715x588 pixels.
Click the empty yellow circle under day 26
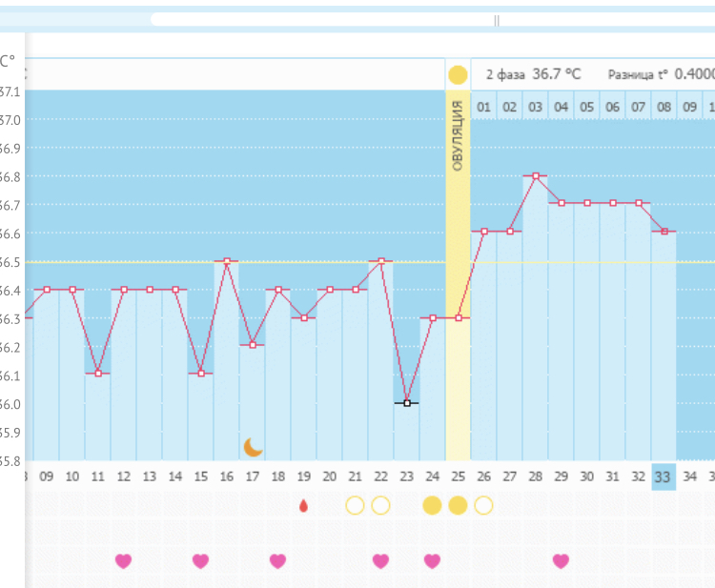(483, 505)
